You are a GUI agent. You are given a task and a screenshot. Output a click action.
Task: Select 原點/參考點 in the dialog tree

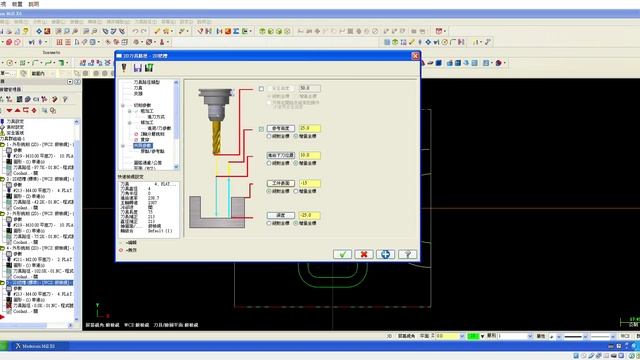(153, 151)
